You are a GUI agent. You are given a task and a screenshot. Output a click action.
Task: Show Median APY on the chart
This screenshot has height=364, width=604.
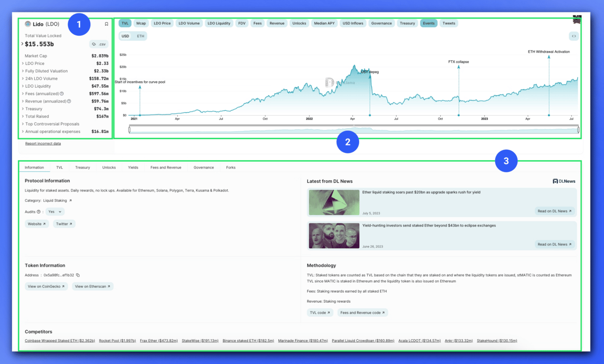point(324,23)
